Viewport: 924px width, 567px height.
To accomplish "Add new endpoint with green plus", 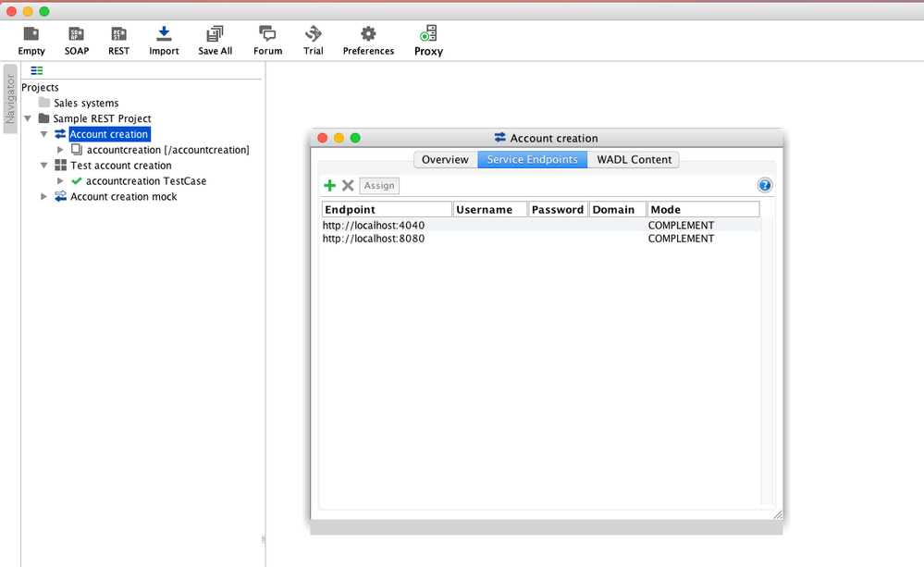I will [x=329, y=186].
